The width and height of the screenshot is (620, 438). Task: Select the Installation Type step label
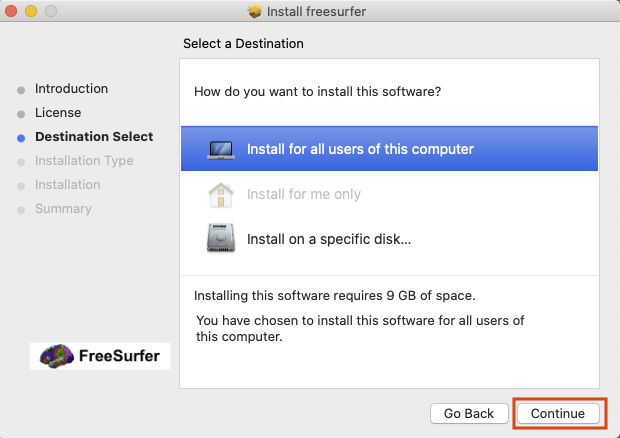[x=84, y=161]
